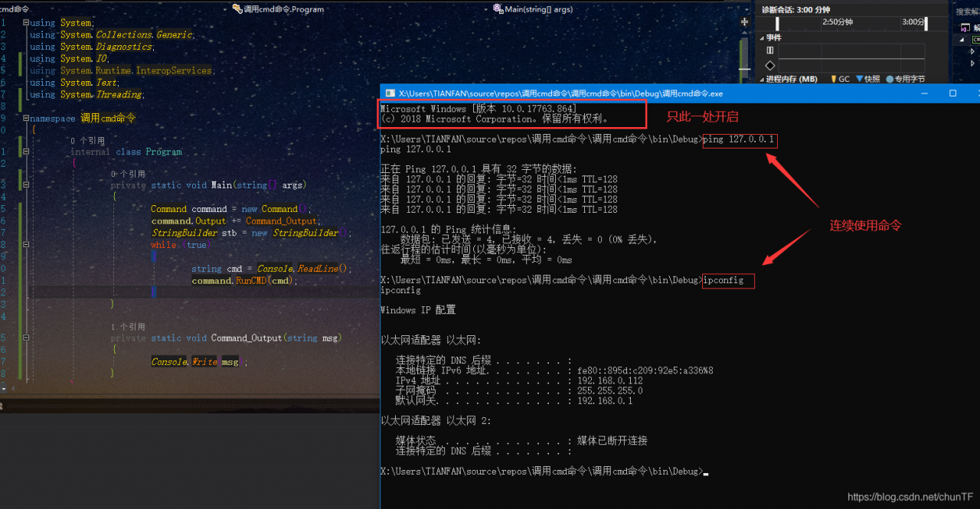Click the StringBuilder stb declaration line
The height and width of the screenshot is (509, 980).
coord(250,233)
